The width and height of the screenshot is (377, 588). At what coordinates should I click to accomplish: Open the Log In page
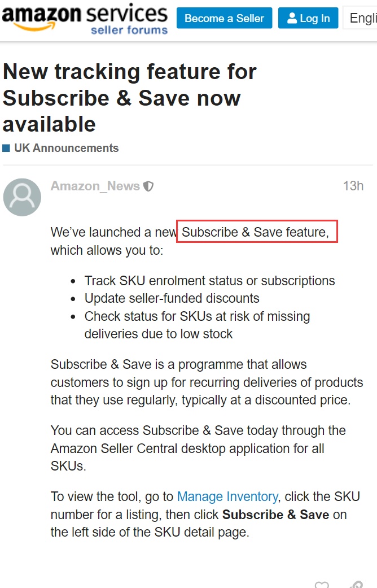click(308, 18)
